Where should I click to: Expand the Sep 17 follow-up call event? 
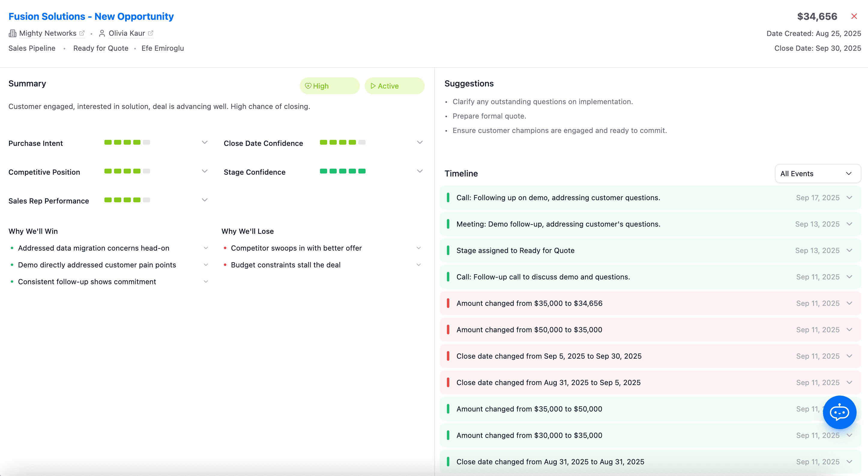click(849, 197)
